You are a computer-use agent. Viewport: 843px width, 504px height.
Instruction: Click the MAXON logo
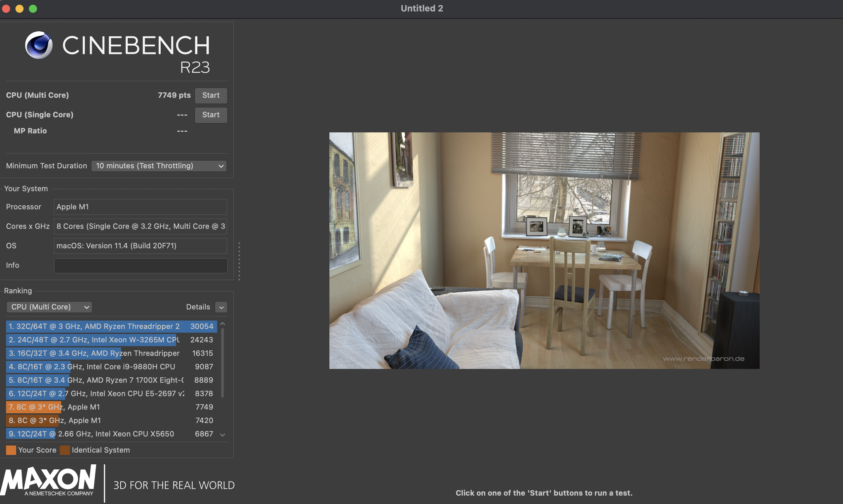pos(48,480)
